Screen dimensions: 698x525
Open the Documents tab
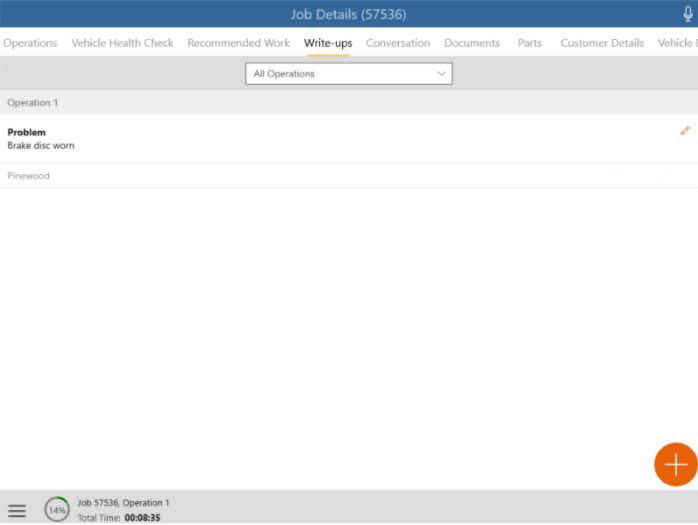[x=472, y=43]
